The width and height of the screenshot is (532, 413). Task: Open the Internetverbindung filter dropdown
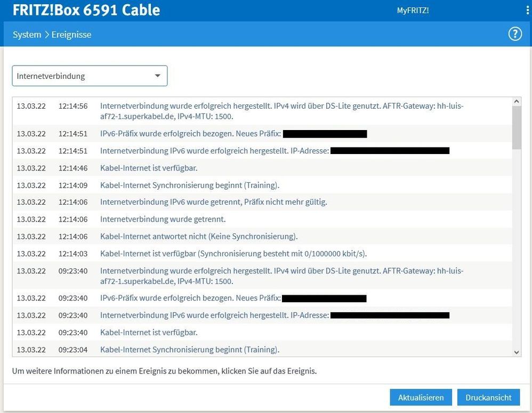(x=90, y=76)
